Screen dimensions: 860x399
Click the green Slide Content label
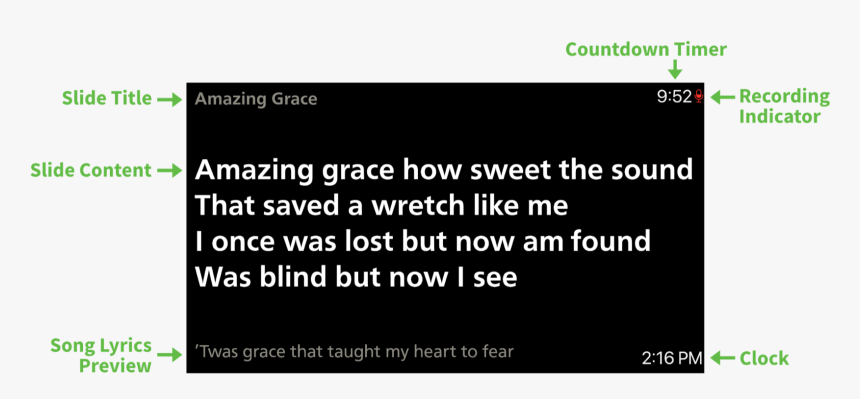pos(91,171)
